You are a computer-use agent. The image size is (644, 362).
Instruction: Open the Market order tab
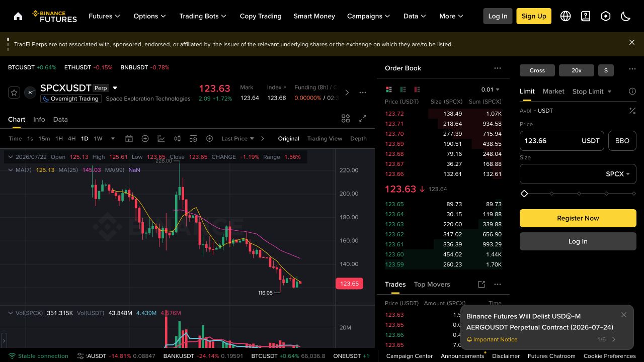tap(553, 92)
